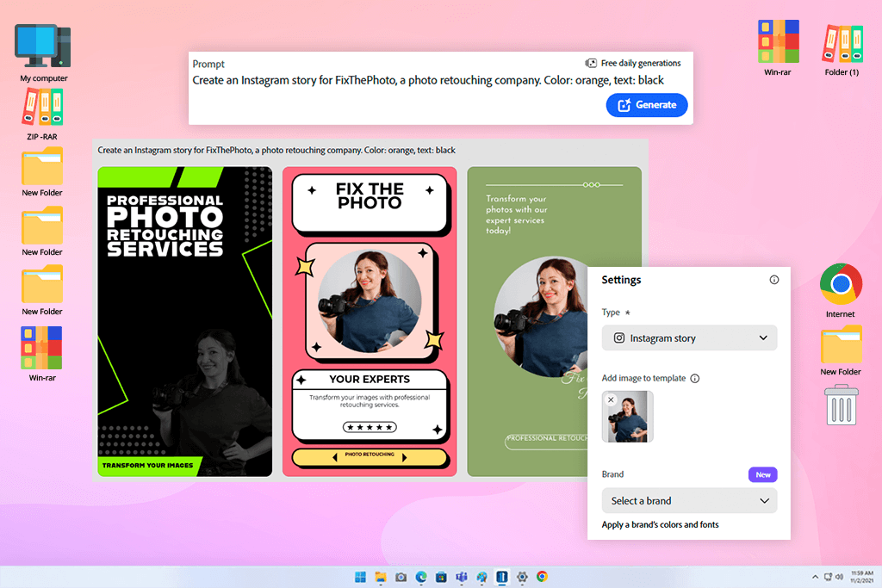Image resolution: width=882 pixels, height=588 pixels.
Task: Open Settings gear in taskbar
Action: pyautogui.click(x=522, y=577)
